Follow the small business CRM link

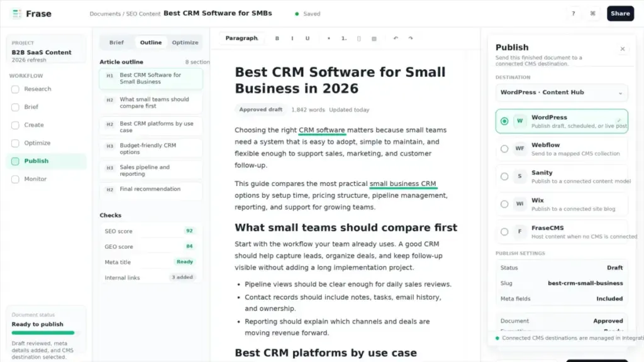click(x=402, y=184)
